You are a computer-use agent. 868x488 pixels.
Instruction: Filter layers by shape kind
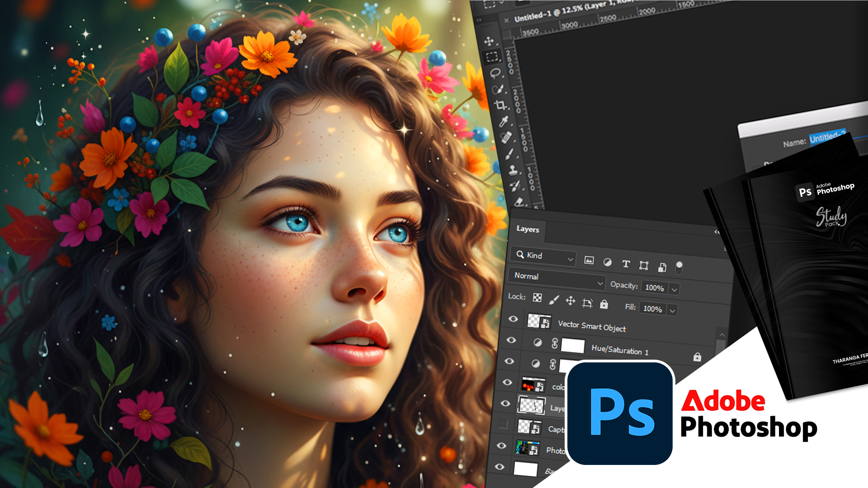(644, 265)
